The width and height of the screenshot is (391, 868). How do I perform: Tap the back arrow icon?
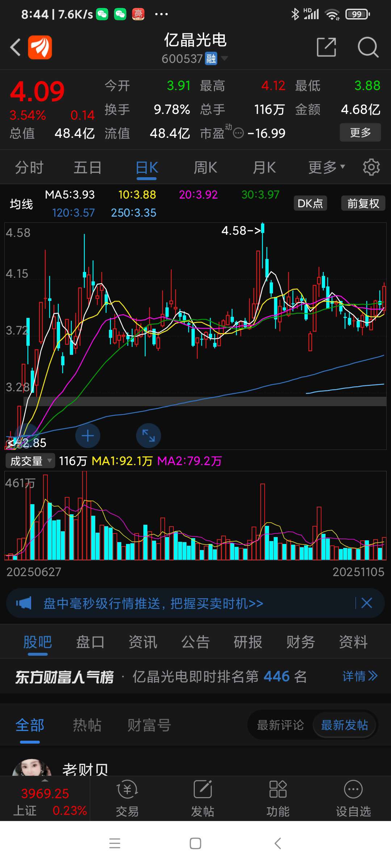[x=16, y=47]
